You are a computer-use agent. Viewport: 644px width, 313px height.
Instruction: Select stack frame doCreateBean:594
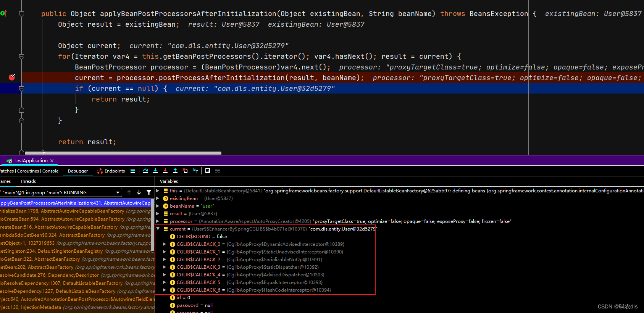click(76, 219)
